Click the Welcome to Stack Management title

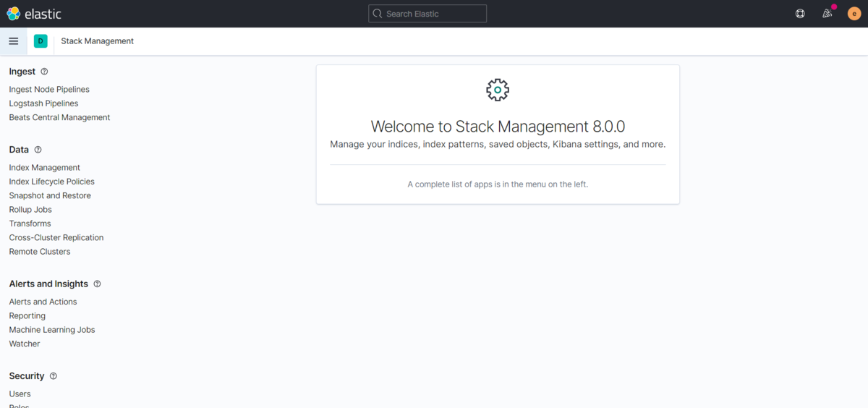tap(498, 127)
